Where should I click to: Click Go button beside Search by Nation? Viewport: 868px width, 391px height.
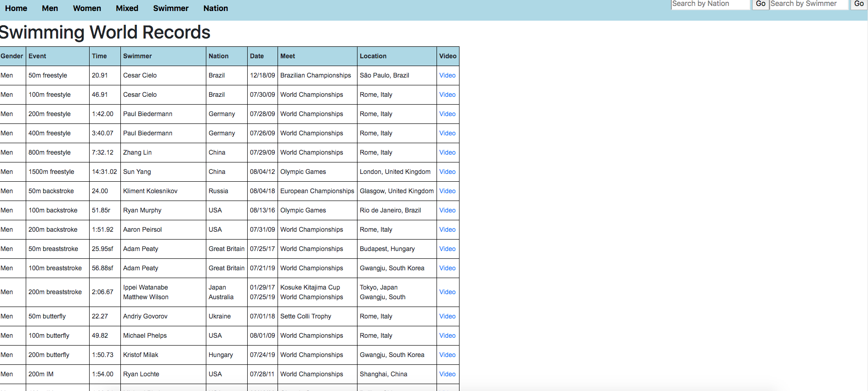760,4
